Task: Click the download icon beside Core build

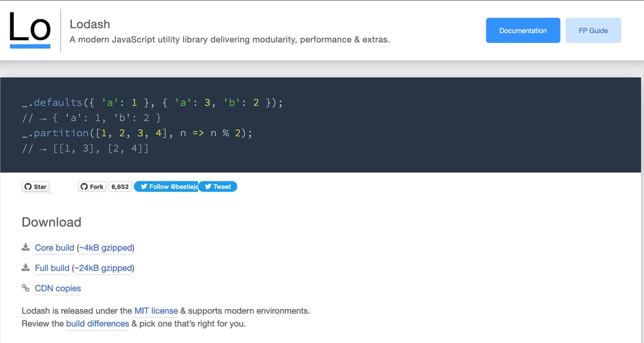Action: [25, 247]
